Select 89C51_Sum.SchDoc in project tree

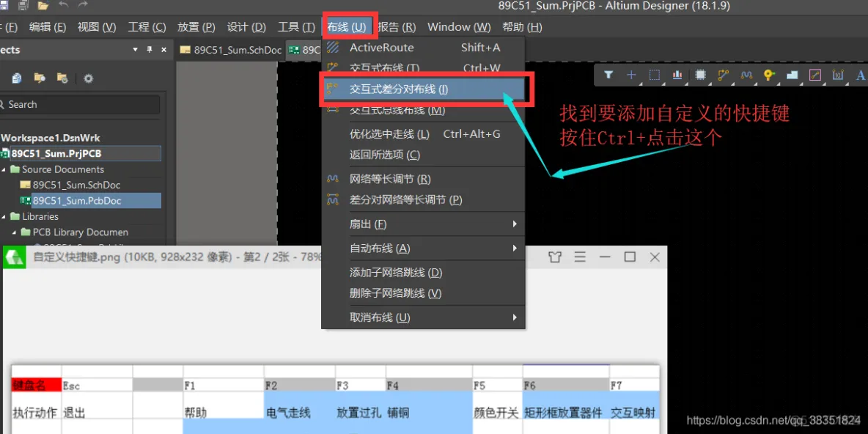[x=76, y=185]
